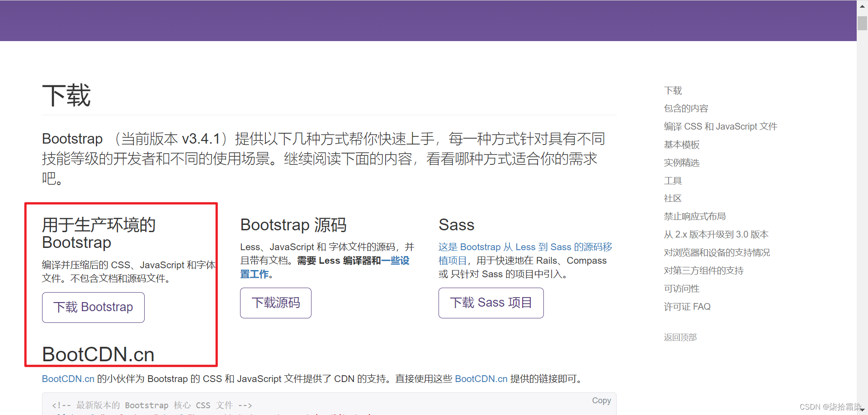Click the 用于生产环境的 Bootstrap heading
Viewport: 868px width, 415px height.
coord(99,233)
